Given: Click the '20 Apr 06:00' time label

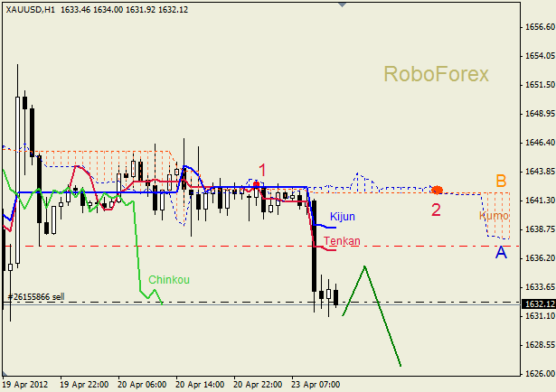Looking at the screenshot, I should [x=142, y=385].
